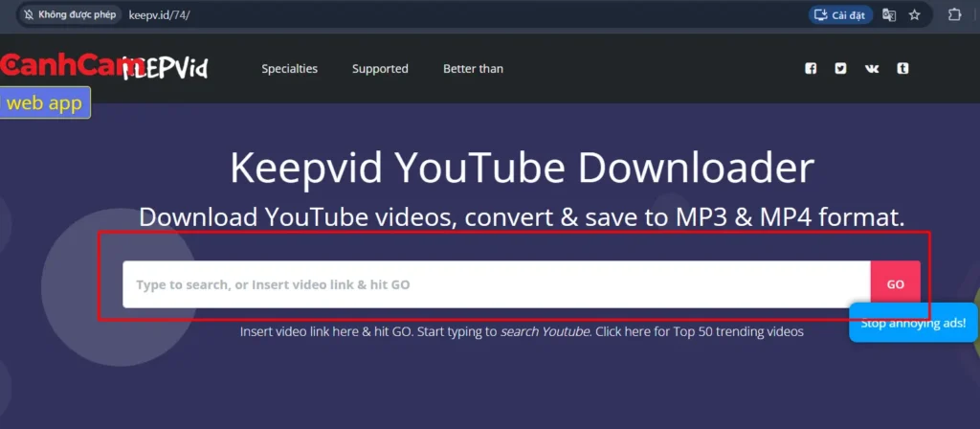This screenshot has height=429, width=980.
Task: Open the Facebook icon in the header
Action: pyautogui.click(x=811, y=69)
